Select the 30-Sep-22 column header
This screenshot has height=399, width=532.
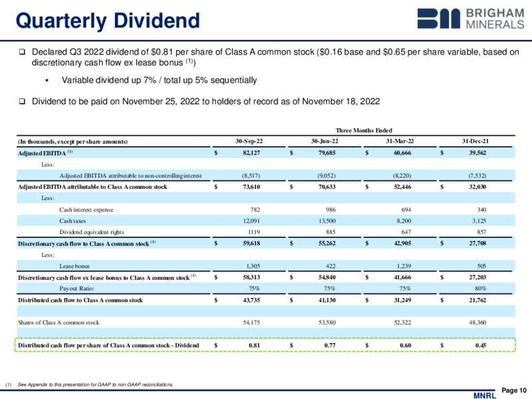coord(249,141)
